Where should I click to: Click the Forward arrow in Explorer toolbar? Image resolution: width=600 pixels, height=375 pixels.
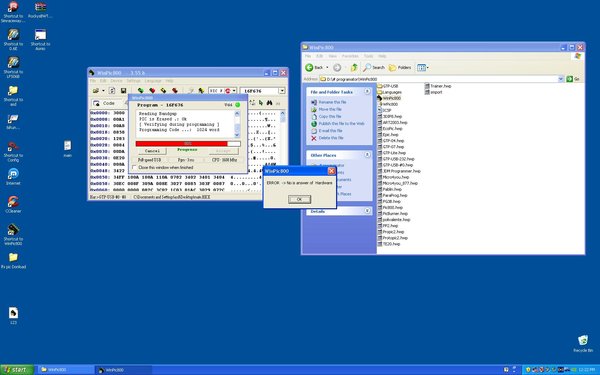(337, 67)
